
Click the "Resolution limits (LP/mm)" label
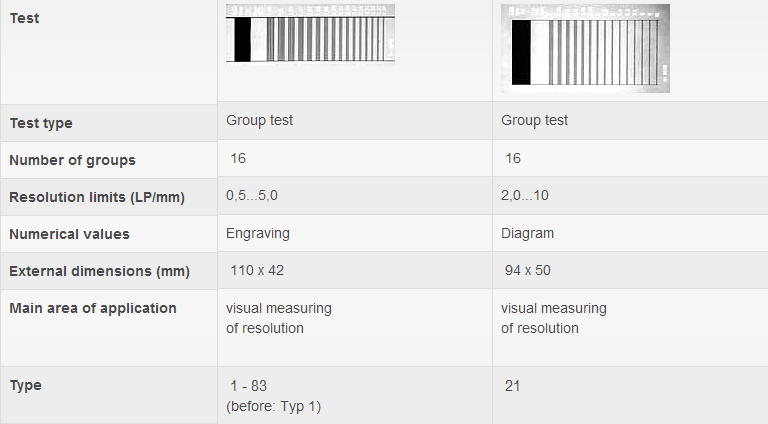97,197
